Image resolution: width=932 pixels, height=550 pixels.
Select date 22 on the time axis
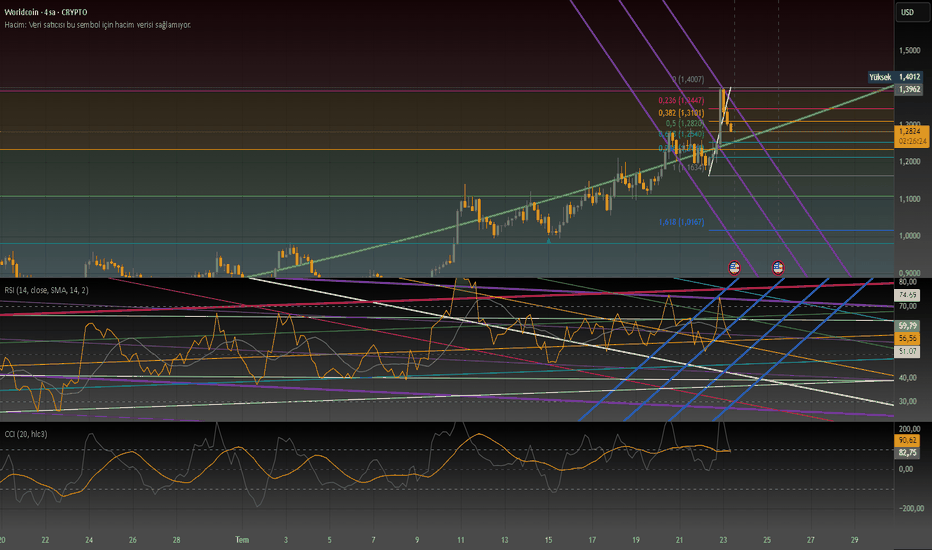tap(45, 540)
